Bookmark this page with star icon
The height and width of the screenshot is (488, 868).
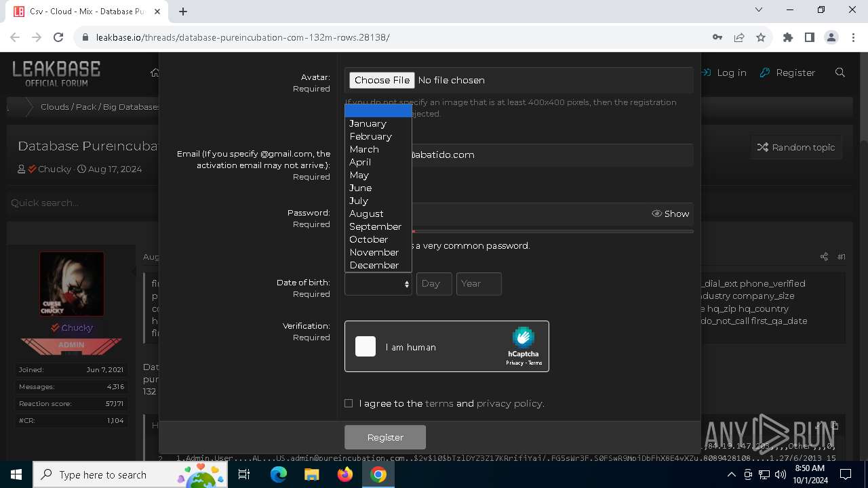click(761, 37)
